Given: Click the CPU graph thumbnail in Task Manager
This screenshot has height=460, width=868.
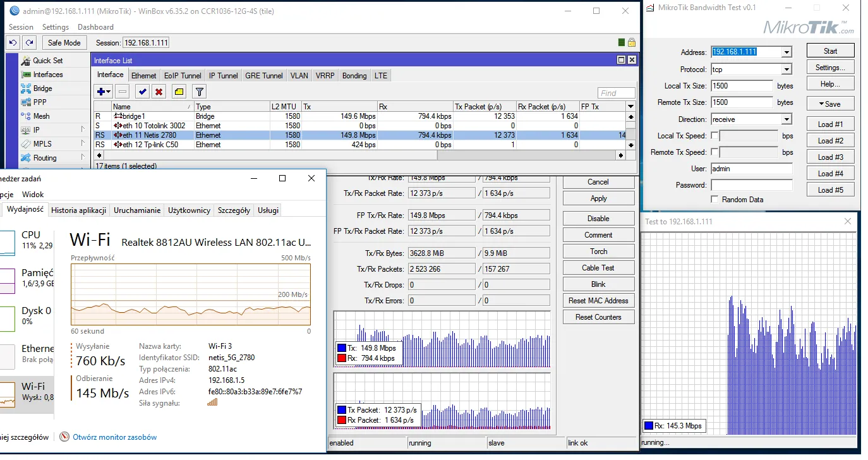Looking at the screenshot, I should click(8, 243).
